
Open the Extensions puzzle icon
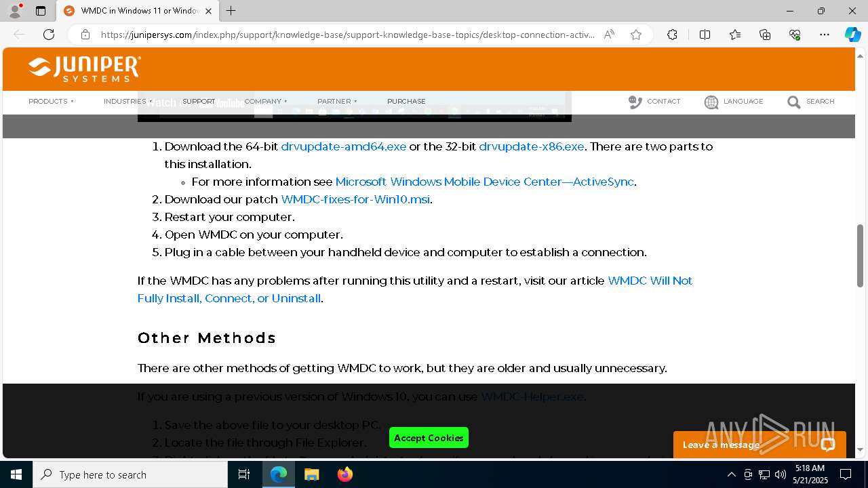672,35
